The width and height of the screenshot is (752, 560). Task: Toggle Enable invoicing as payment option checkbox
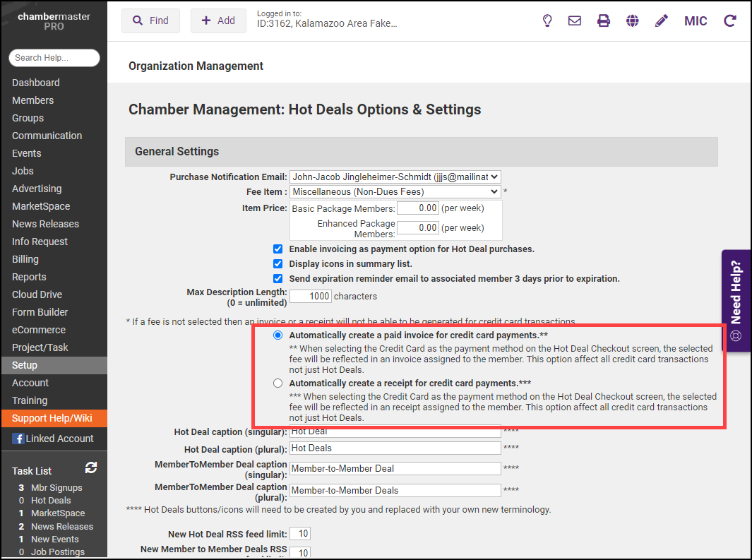tap(277, 249)
